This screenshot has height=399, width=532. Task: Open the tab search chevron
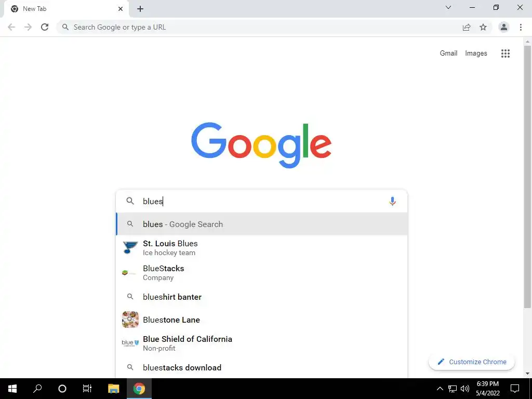[448, 7]
